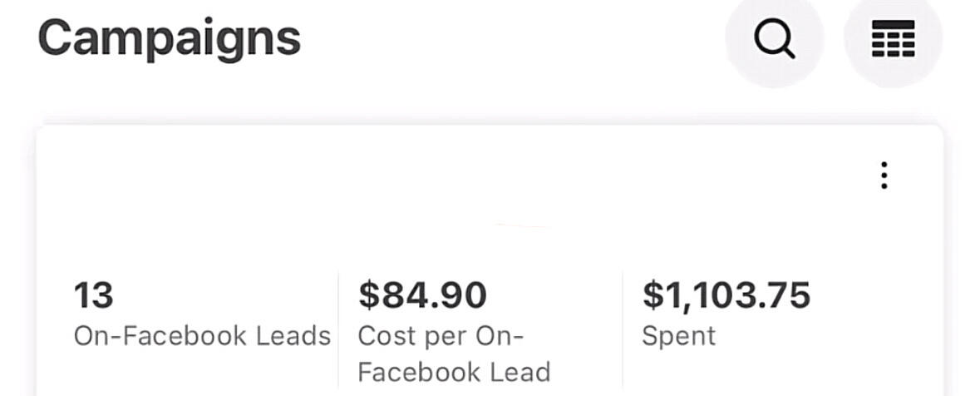980x396 pixels.
Task: Open the campaign search magnifier icon
Action: 775,39
